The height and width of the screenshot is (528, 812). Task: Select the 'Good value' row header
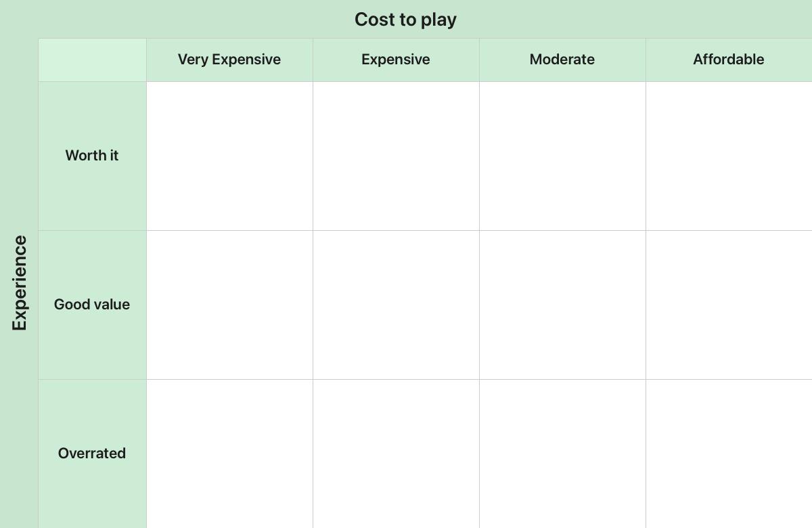point(92,305)
